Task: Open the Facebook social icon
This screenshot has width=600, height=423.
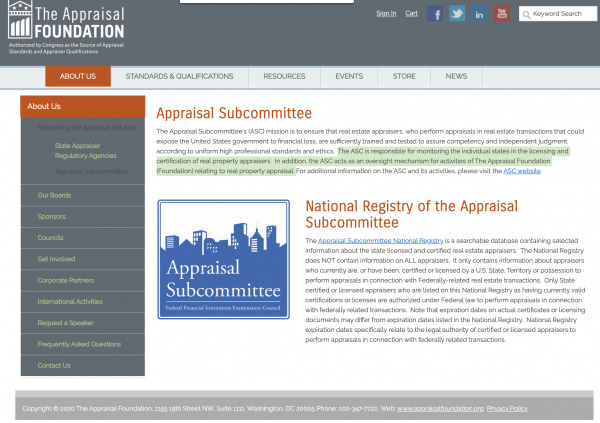Action: [x=435, y=14]
